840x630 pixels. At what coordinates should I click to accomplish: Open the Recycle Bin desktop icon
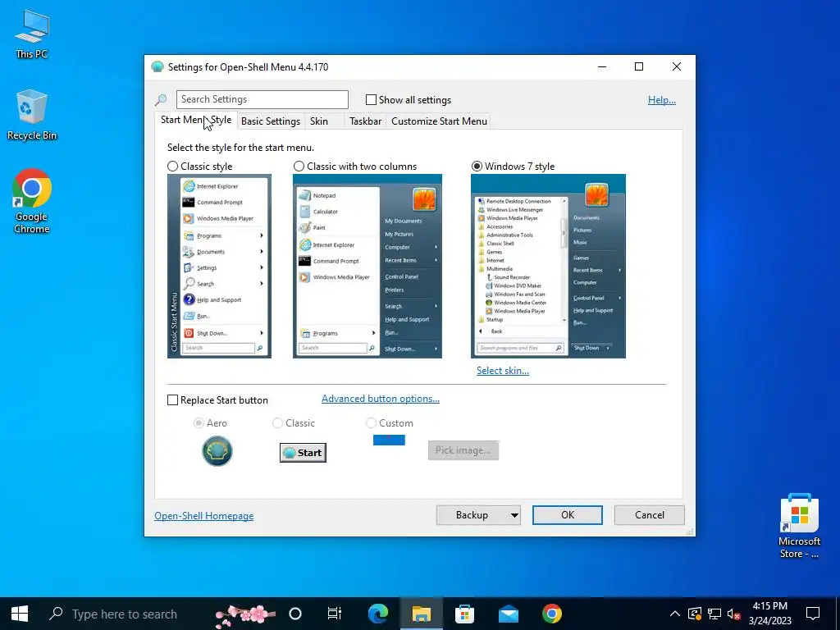coord(32,115)
